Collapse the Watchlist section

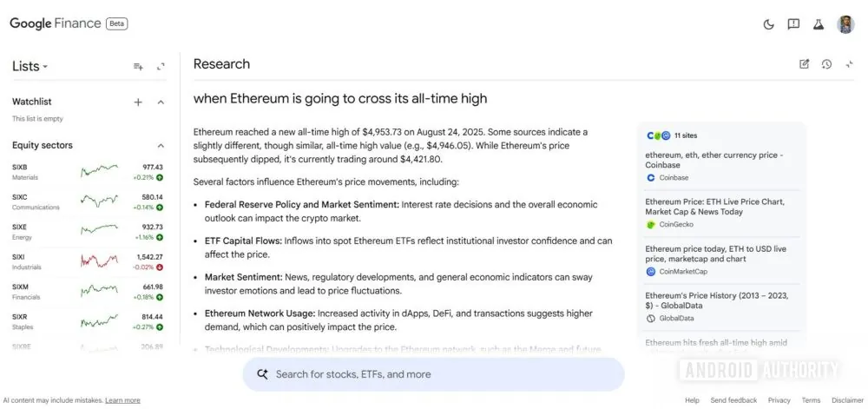(161, 102)
